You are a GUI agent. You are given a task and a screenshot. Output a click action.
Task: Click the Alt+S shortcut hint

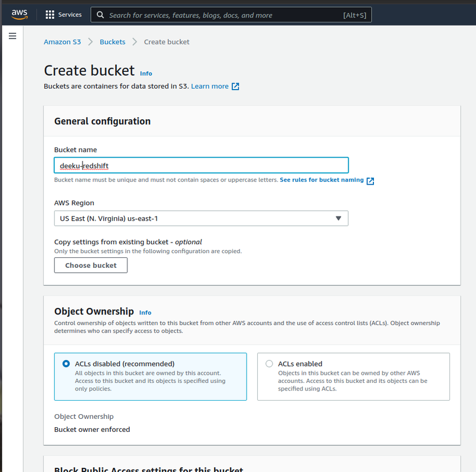point(354,15)
